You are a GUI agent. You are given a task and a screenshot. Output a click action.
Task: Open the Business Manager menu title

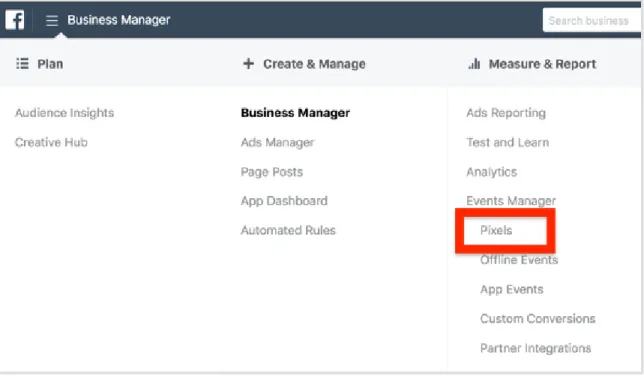point(119,20)
